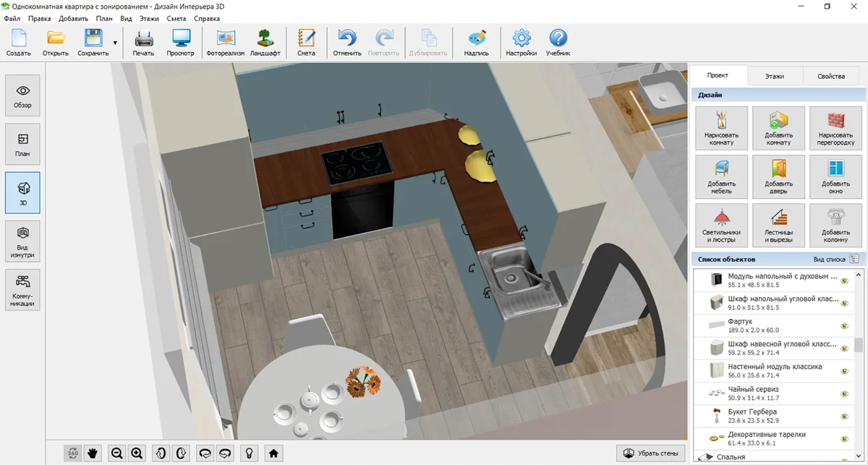868x465 pixels.
Task: Open the Сохранить dropdown arrow
Action: (x=115, y=43)
